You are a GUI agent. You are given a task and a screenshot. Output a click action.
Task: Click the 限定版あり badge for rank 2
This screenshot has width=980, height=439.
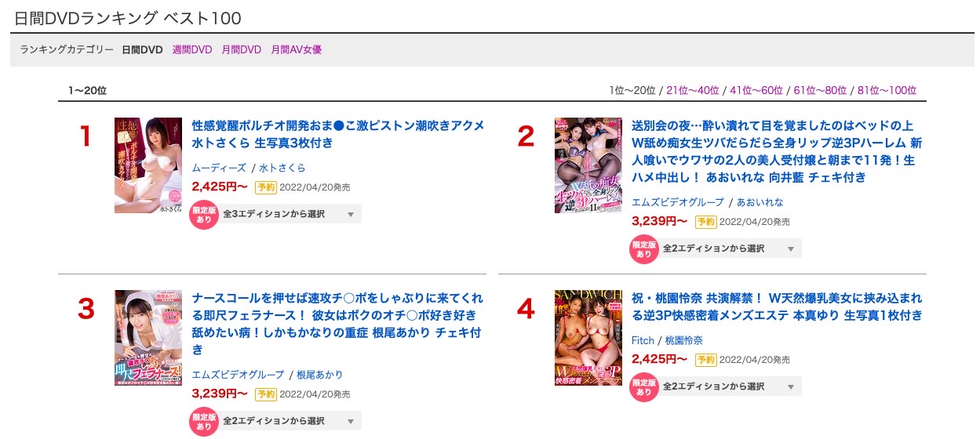[x=644, y=249]
